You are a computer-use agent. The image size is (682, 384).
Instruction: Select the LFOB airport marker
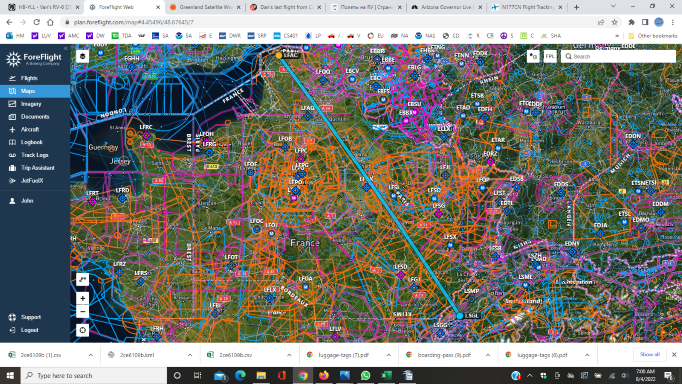point(285,147)
